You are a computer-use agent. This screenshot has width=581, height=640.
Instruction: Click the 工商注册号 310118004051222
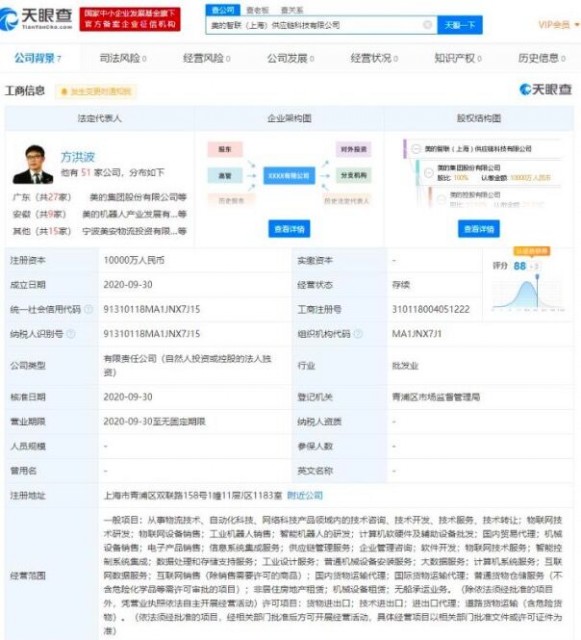(x=431, y=309)
